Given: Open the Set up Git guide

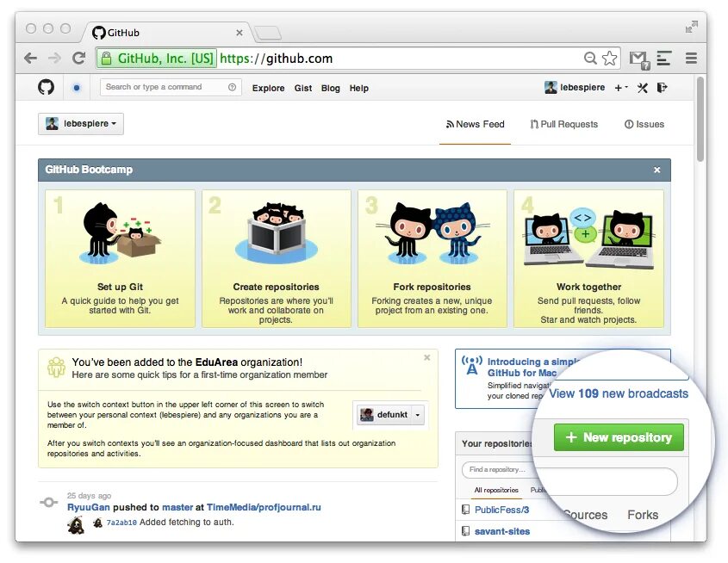Looking at the screenshot, I should 120,259.
